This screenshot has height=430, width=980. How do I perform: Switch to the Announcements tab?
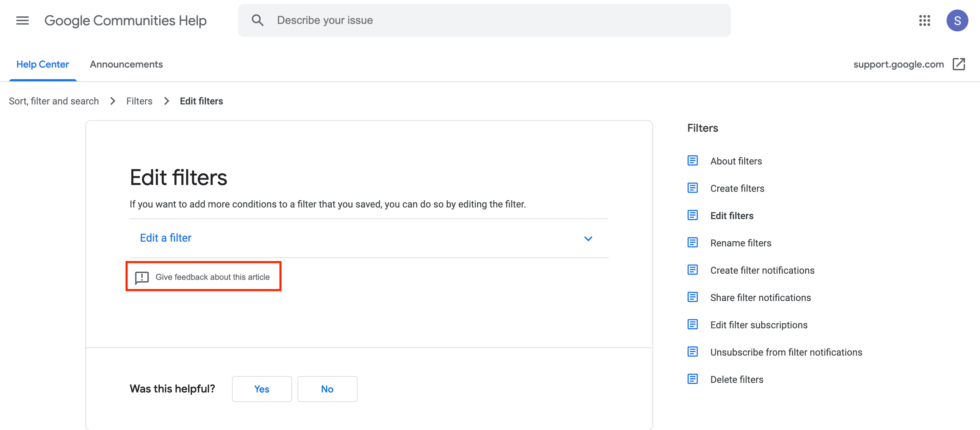(126, 64)
